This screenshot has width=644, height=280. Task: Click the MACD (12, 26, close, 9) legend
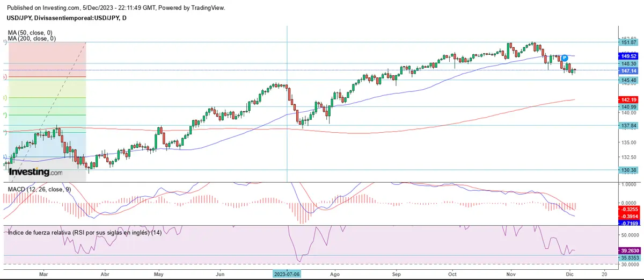38,190
